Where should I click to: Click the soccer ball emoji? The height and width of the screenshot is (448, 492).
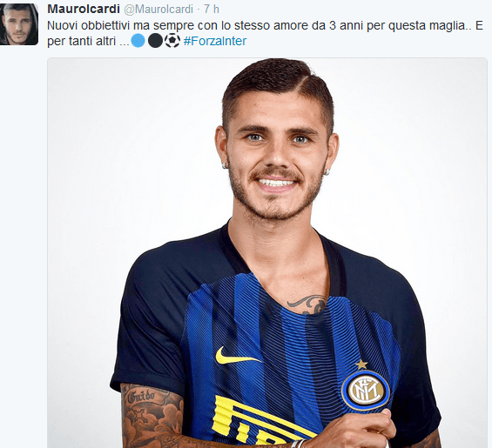click(x=172, y=41)
